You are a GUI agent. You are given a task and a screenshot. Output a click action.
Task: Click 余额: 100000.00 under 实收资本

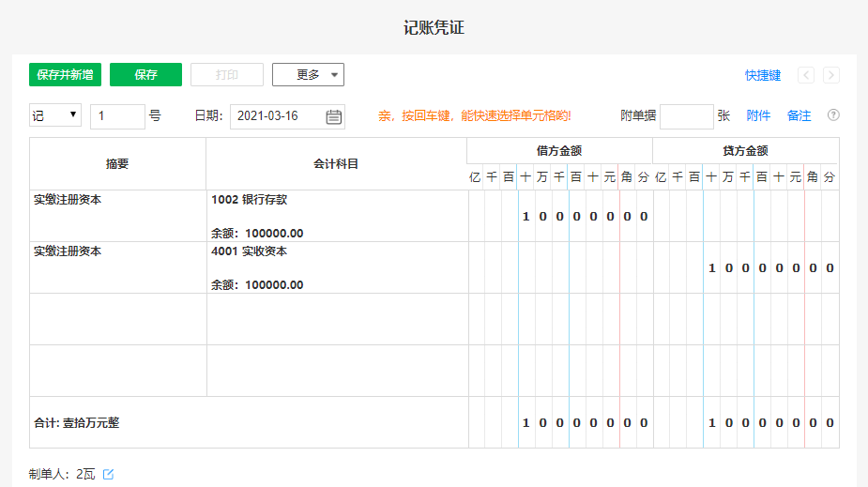[257, 285]
